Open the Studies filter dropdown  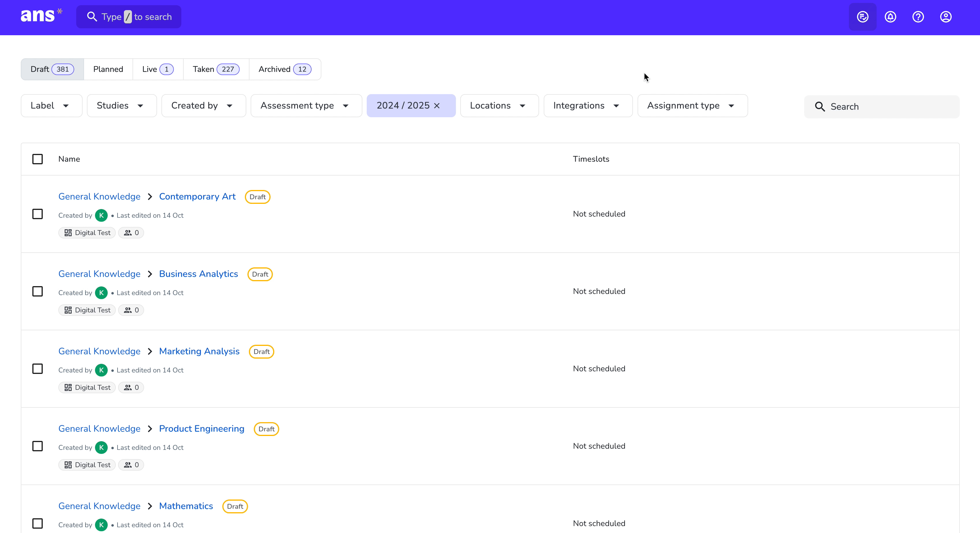pos(122,106)
